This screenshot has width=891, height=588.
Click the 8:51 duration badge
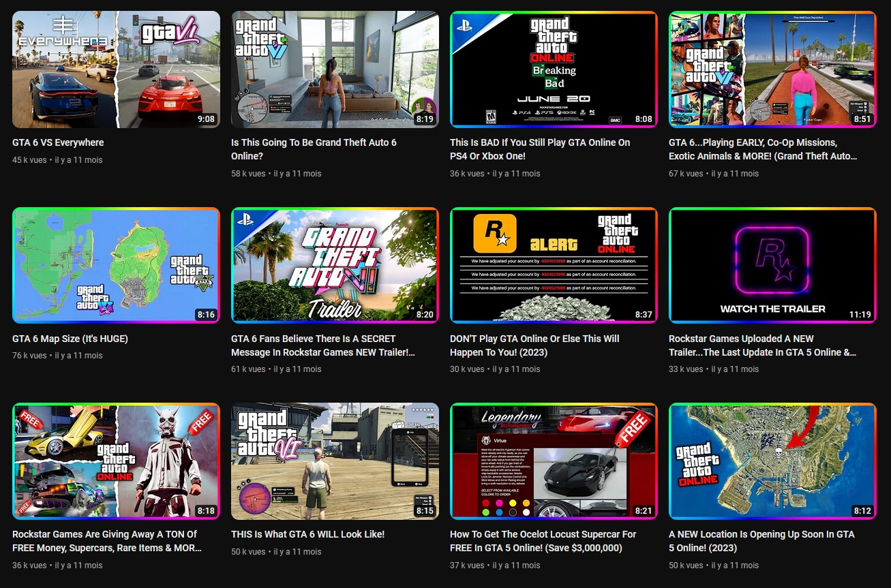tap(862, 119)
